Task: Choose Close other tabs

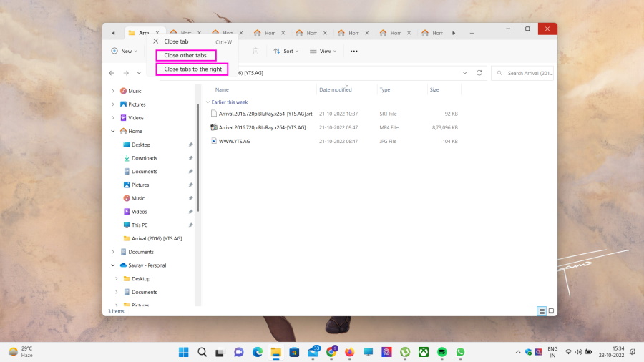Action: tap(185, 55)
